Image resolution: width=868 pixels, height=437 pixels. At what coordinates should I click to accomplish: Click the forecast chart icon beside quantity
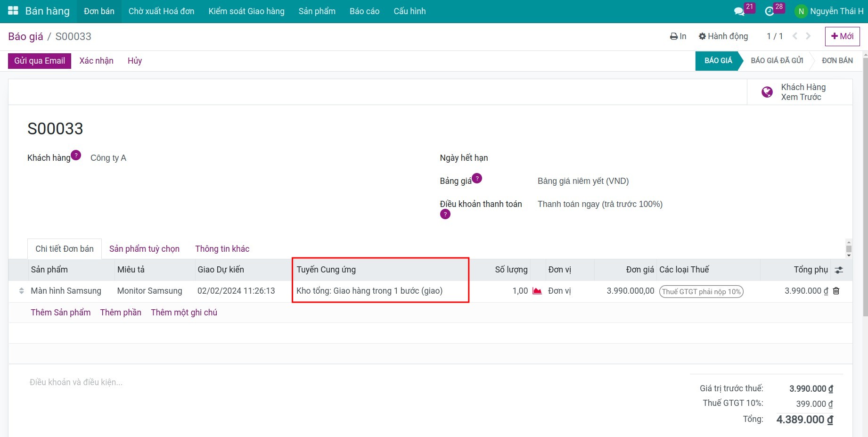pos(537,291)
